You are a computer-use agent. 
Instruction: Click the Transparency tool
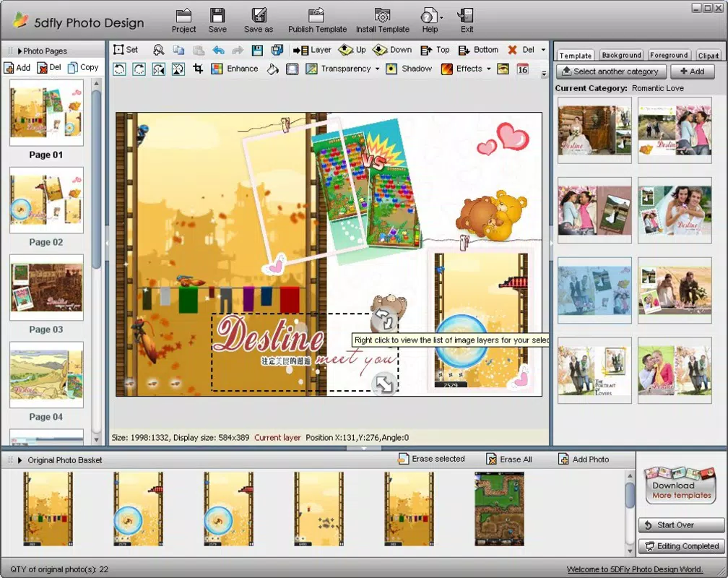(339, 69)
